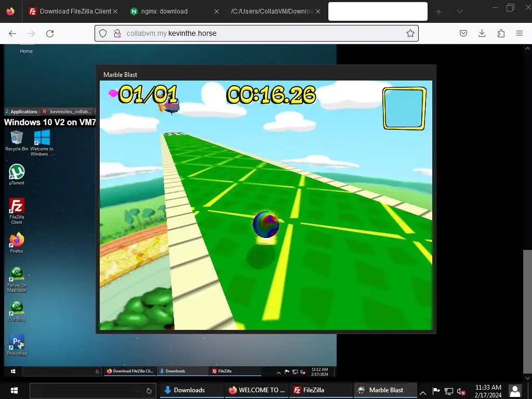Viewport: 532px width, 399px height.
Task: Click the muted volume icon in outer tray
Action: [461, 392]
